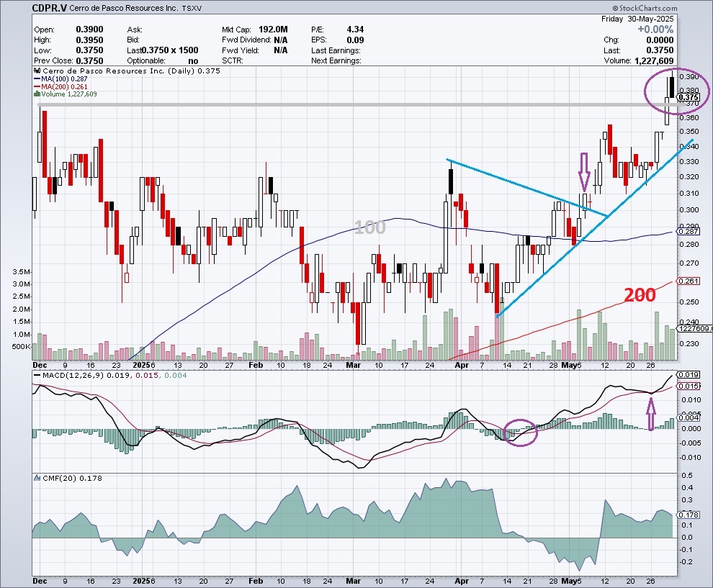Click the candlestick icon in the price legend

(x=37, y=71)
